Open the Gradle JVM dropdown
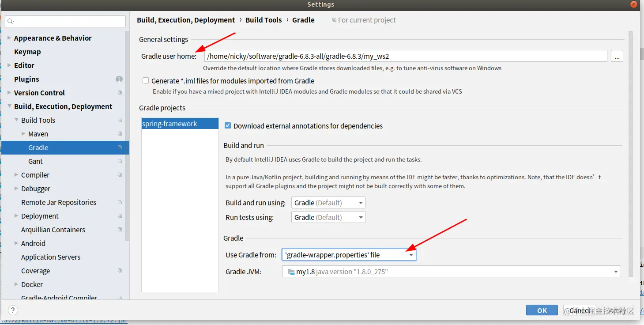 click(451, 272)
